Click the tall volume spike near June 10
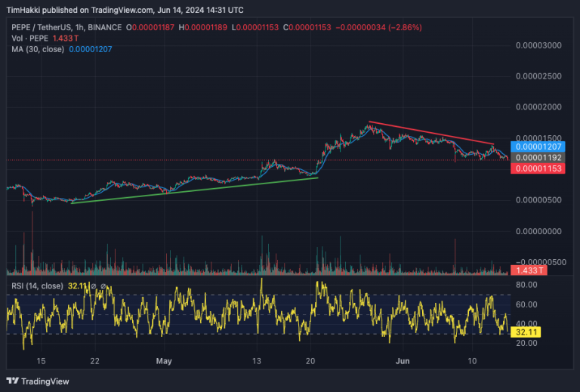Image resolution: width=580 pixels, height=392 pixels. tap(455, 256)
